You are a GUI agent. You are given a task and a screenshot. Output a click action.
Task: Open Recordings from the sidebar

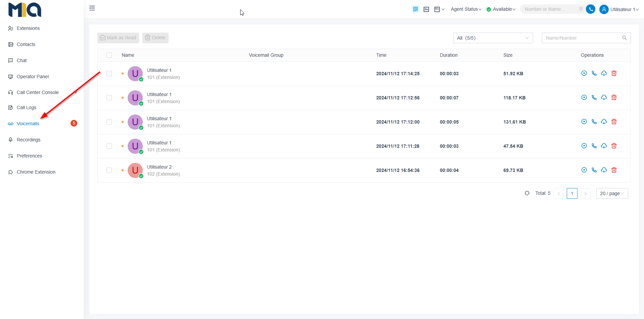pyautogui.click(x=29, y=140)
